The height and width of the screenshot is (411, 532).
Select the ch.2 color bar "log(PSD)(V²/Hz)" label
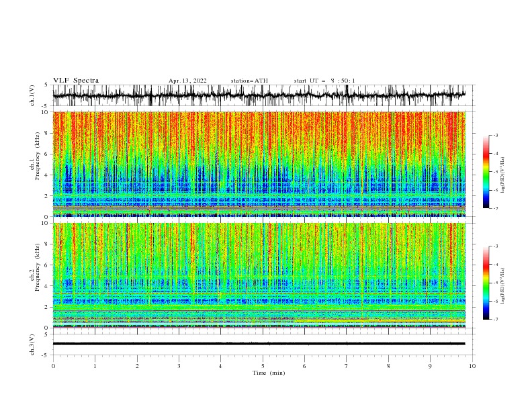(503, 286)
